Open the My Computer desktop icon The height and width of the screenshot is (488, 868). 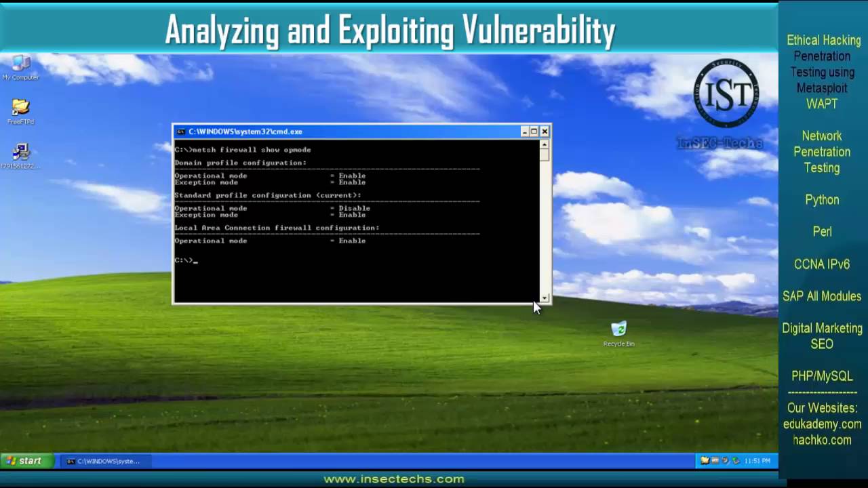coord(21,68)
